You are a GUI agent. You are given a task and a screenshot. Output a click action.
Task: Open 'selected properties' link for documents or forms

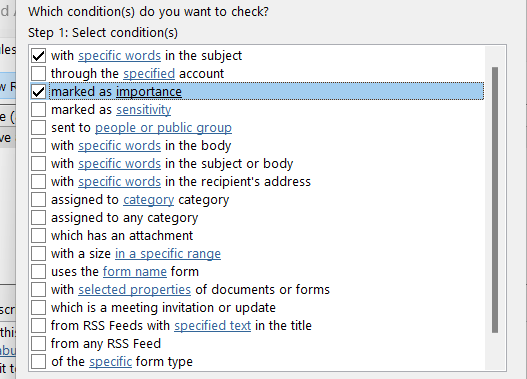click(x=134, y=290)
